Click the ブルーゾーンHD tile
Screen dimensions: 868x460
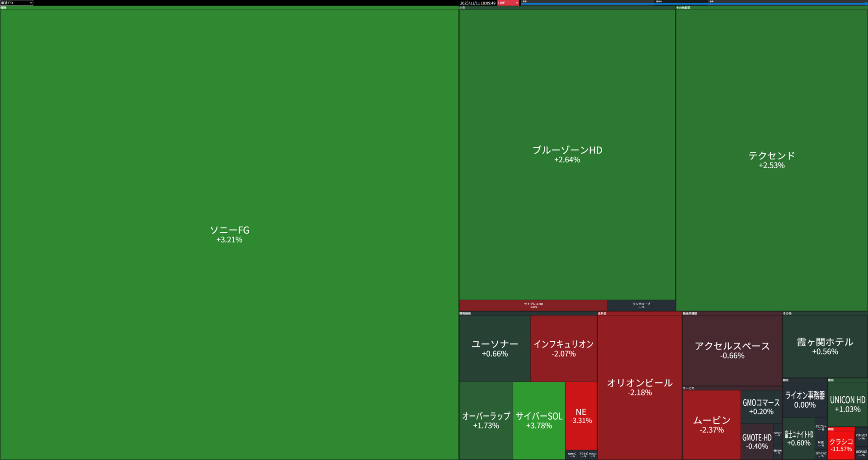click(567, 154)
